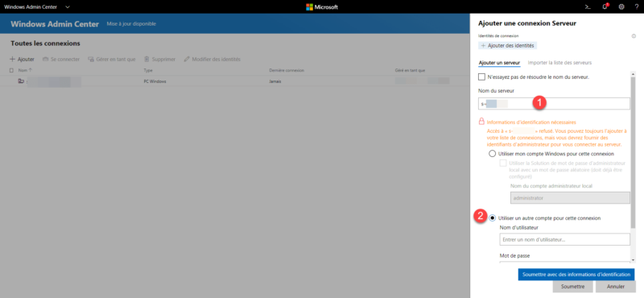Check the local administrator password solution checkbox
The width and height of the screenshot is (644, 298).
point(502,163)
